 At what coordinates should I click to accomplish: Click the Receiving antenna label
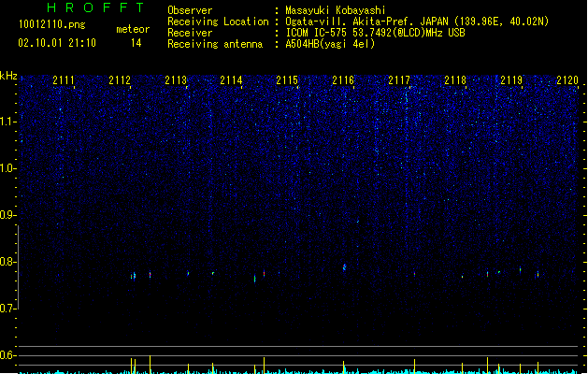point(215,44)
